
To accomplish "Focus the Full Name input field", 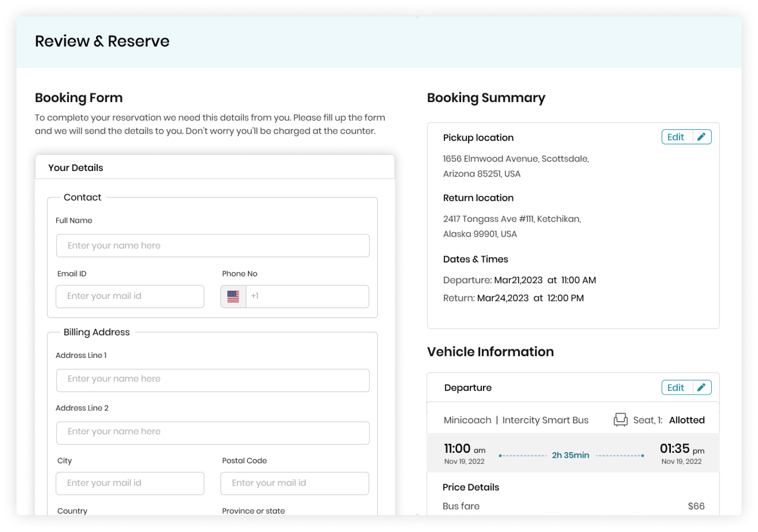I will point(213,245).
